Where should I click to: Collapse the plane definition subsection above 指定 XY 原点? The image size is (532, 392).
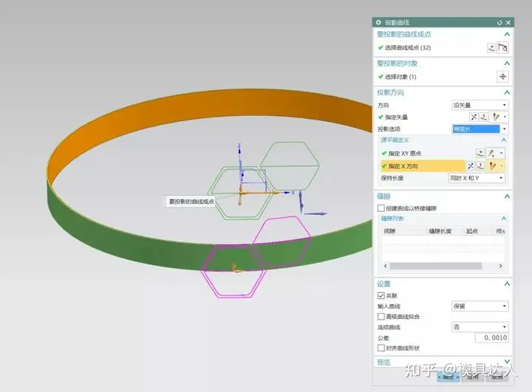(x=504, y=140)
